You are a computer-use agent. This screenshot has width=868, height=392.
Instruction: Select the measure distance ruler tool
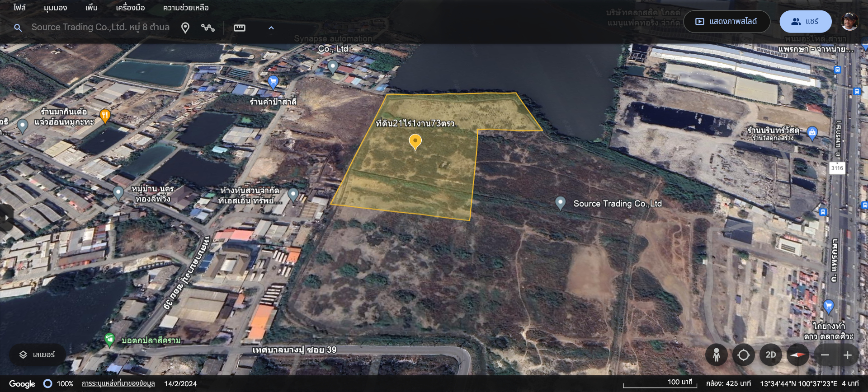pyautogui.click(x=239, y=28)
